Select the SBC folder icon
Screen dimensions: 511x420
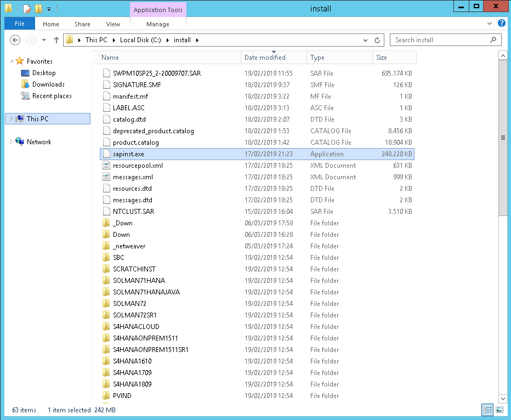(x=106, y=257)
